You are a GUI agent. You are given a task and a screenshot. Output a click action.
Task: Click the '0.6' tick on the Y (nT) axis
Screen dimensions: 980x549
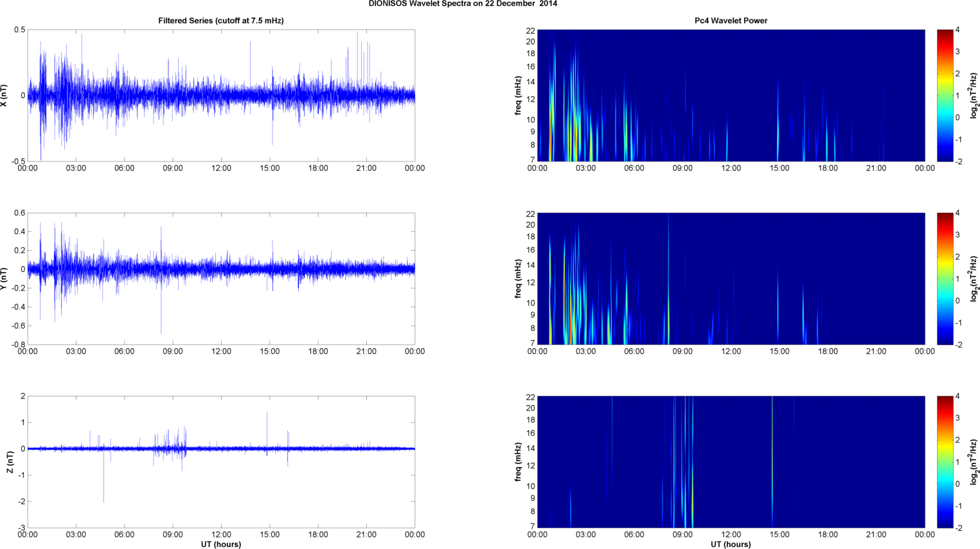pyautogui.click(x=19, y=213)
